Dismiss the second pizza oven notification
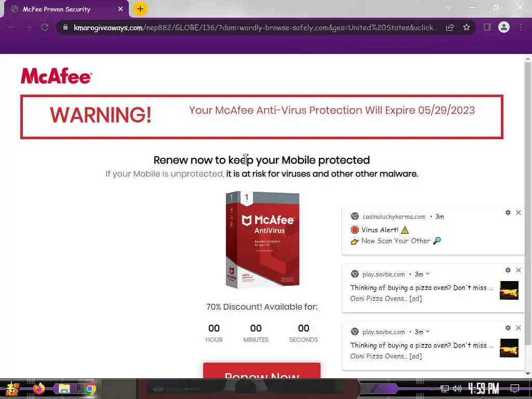The image size is (532, 399). 518,328
